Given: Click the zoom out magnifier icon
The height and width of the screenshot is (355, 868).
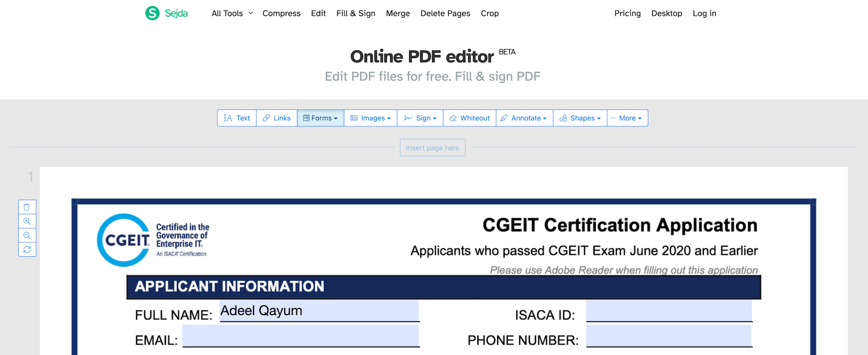Looking at the screenshot, I should tap(27, 235).
